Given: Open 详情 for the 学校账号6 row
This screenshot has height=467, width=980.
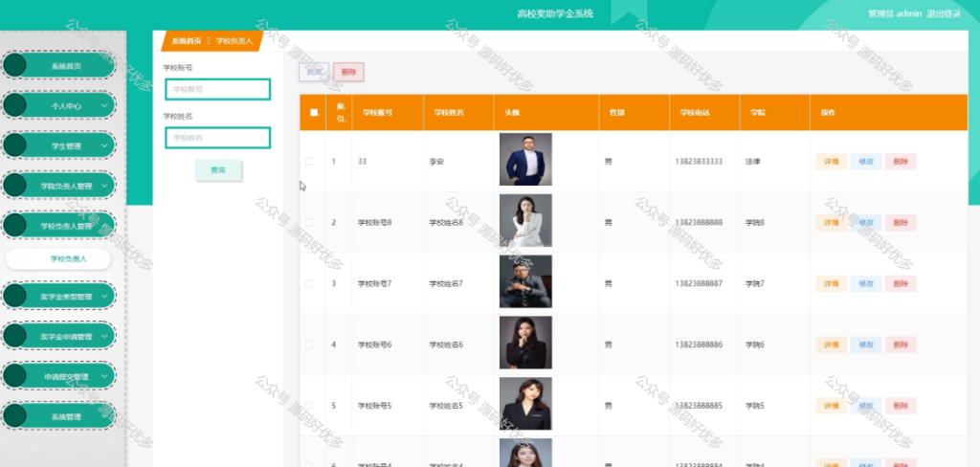Looking at the screenshot, I should (832, 345).
